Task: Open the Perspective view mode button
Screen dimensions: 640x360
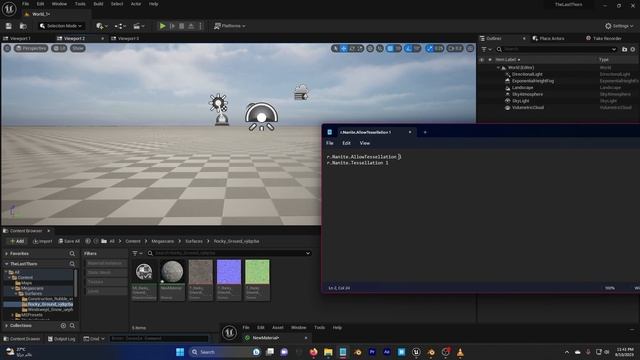Action: tap(31, 48)
